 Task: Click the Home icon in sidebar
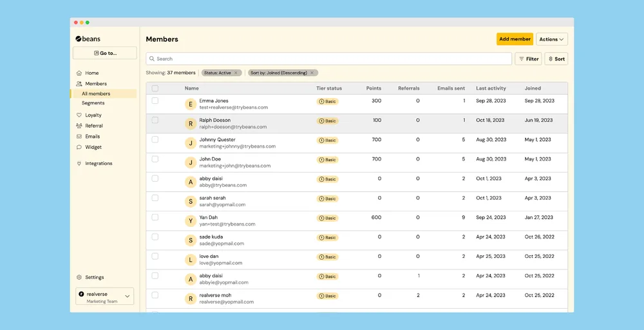coord(79,73)
